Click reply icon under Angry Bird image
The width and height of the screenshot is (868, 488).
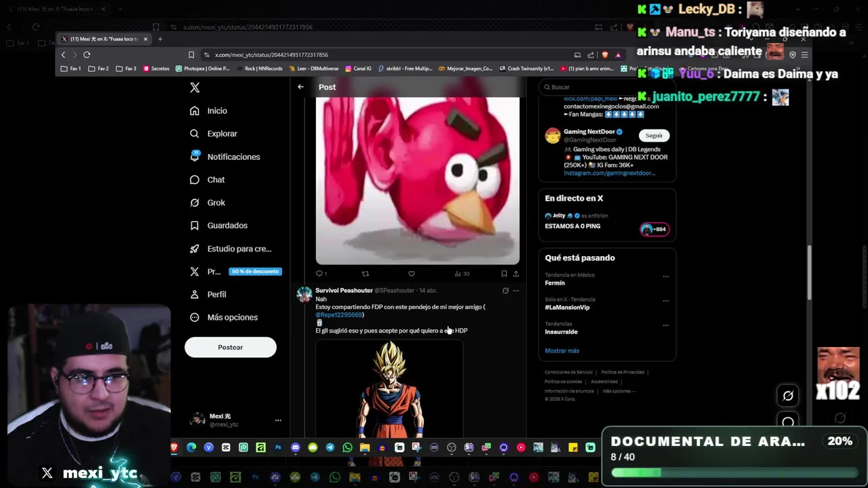click(x=319, y=274)
